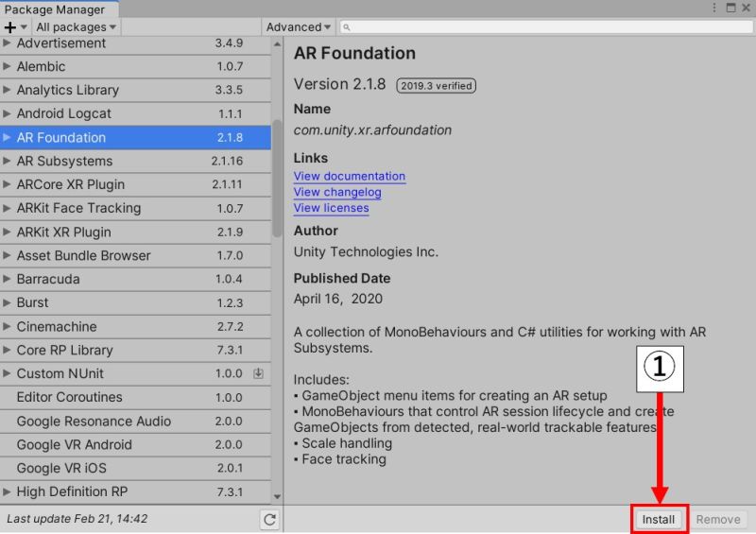Open the View changelog link

[x=337, y=193]
